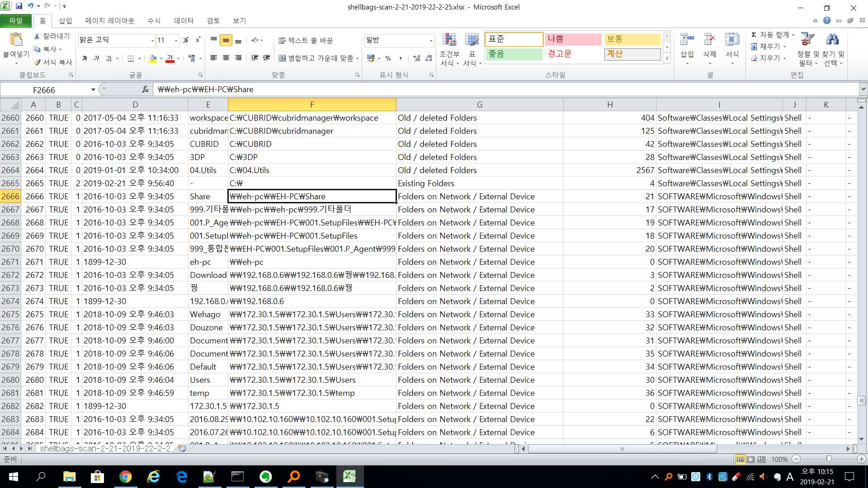Apply the 나쁨 (Bad) cell style

[572, 39]
